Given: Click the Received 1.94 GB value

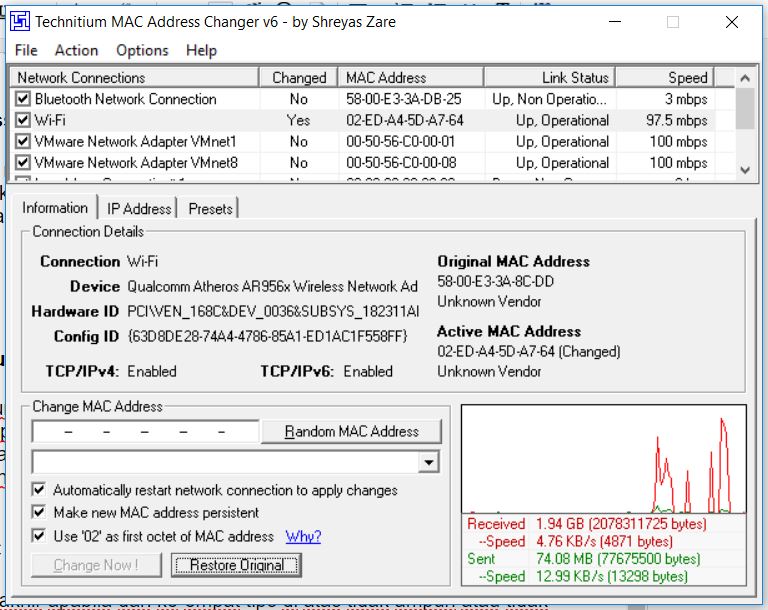Looking at the screenshot, I should click(x=621, y=524).
